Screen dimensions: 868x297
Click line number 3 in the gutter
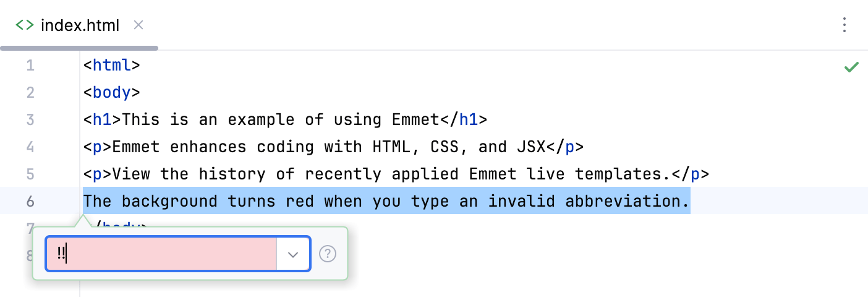click(30, 119)
